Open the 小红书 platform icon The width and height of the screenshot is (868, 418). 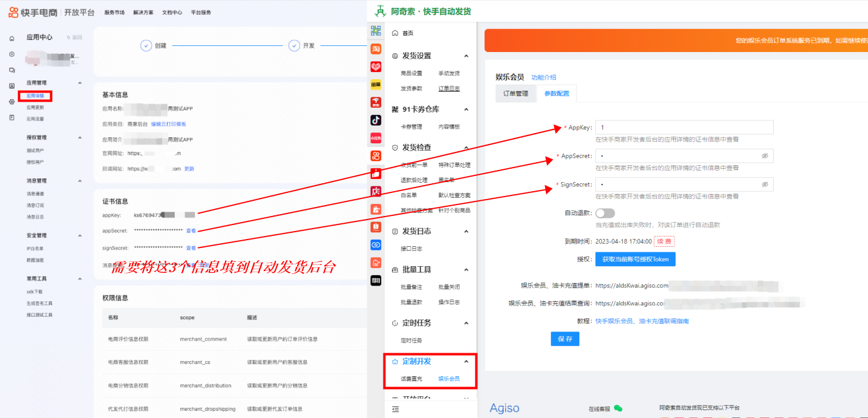click(376, 138)
